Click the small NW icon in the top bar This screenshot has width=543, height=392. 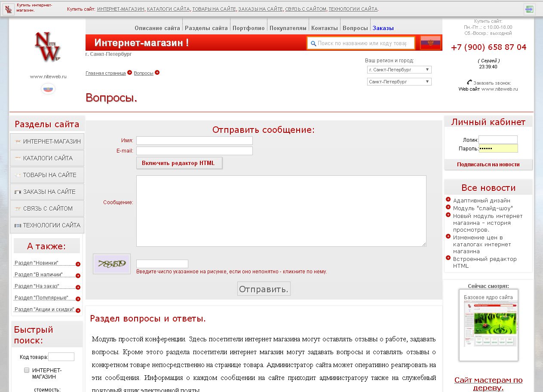[9, 9]
